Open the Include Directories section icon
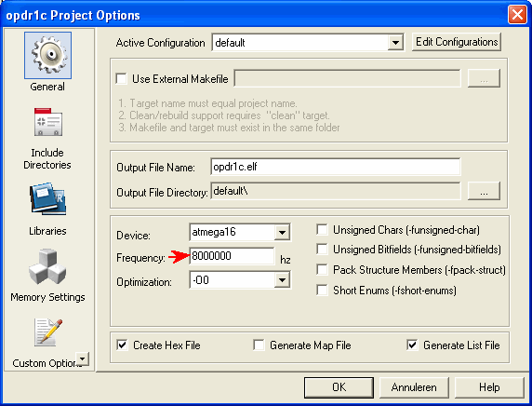Screen dimensions: 532x406 tap(47, 122)
